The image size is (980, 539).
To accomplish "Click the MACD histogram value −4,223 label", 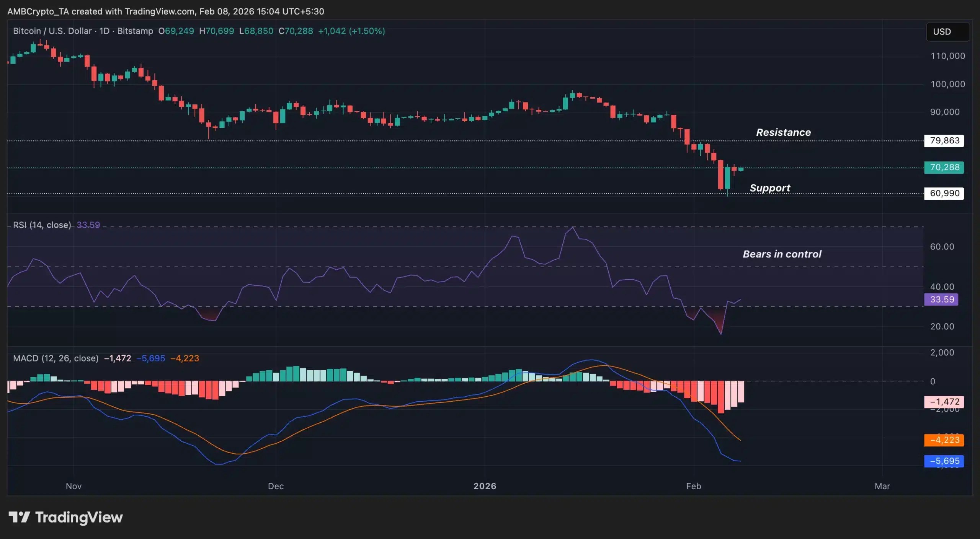I will (943, 440).
